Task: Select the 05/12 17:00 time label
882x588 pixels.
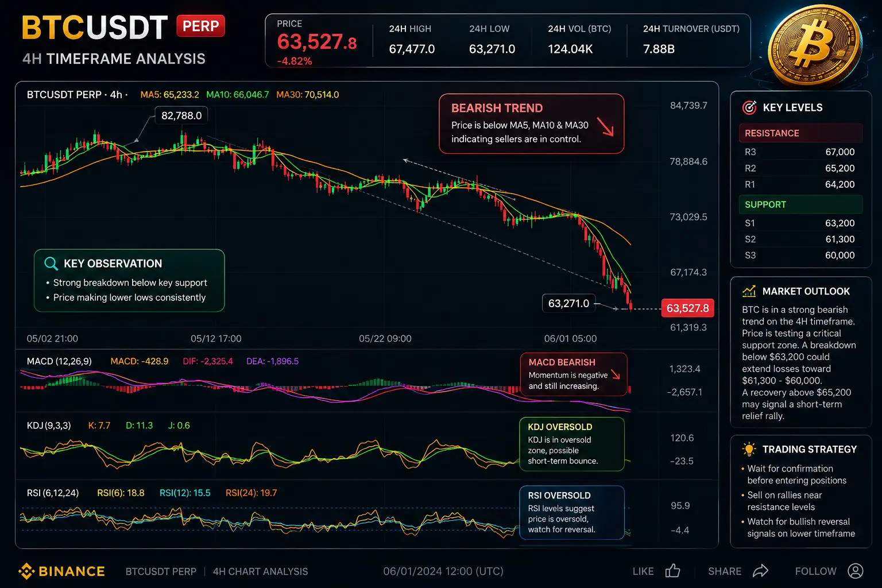Action: click(216, 339)
